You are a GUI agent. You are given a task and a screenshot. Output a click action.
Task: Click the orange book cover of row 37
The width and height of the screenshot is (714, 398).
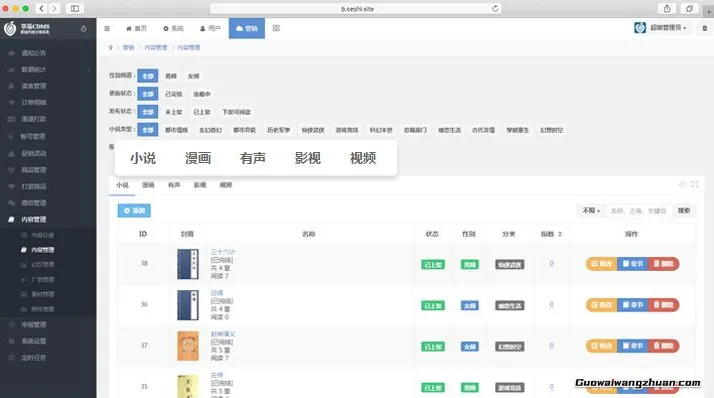188,346
